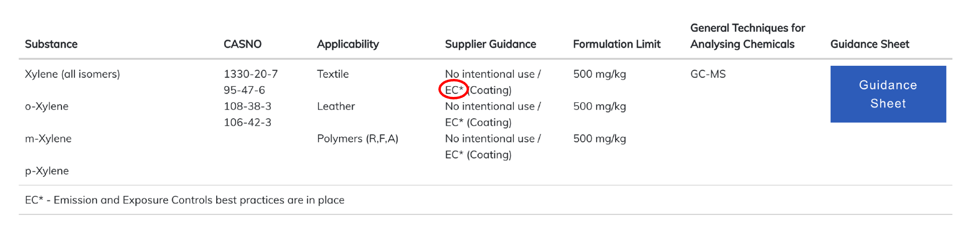Select the Xylene (all isomers) substance entry

pyautogui.click(x=73, y=74)
